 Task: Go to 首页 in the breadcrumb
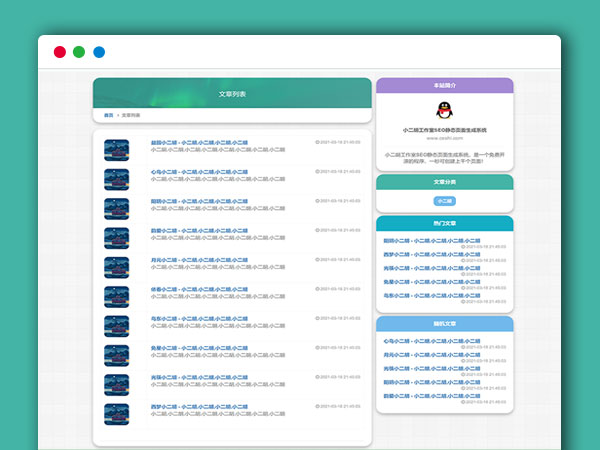click(108, 115)
